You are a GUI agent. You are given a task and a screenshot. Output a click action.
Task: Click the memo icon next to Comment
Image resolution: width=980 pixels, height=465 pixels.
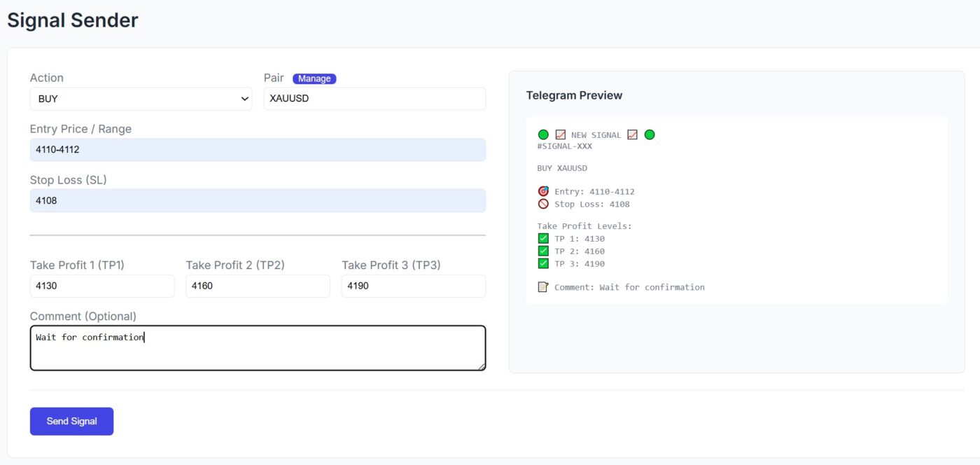tap(542, 286)
